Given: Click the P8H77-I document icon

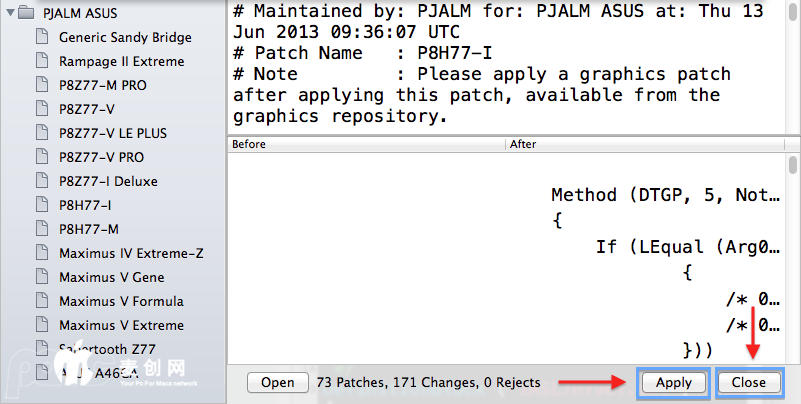Looking at the screenshot, I should point(40,205).
